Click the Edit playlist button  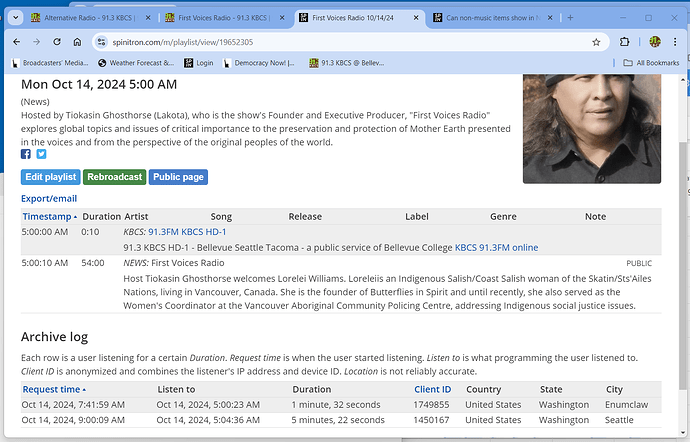51,177
